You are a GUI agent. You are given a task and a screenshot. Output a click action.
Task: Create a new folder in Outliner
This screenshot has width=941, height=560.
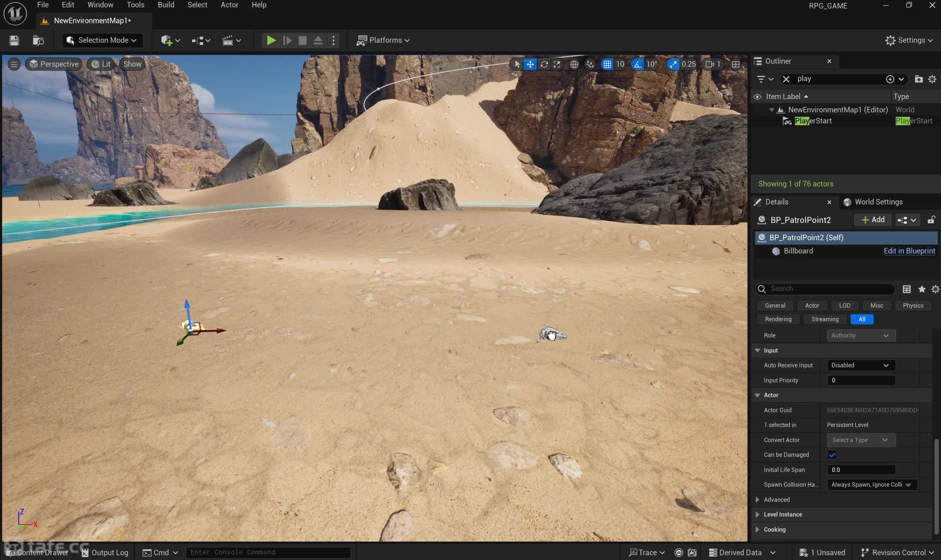918,79
